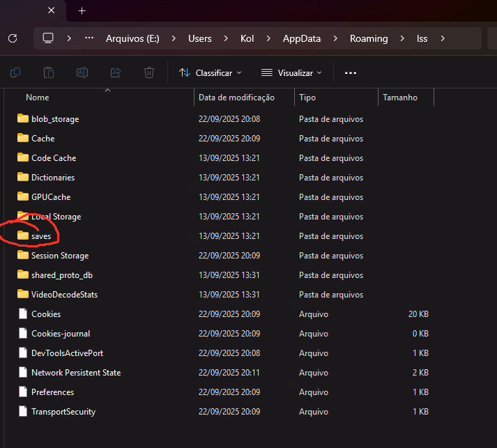Expand the breadcrumb overflow ellipsis in the address bar
Screen dimensions: 497x448
[89, 38]
